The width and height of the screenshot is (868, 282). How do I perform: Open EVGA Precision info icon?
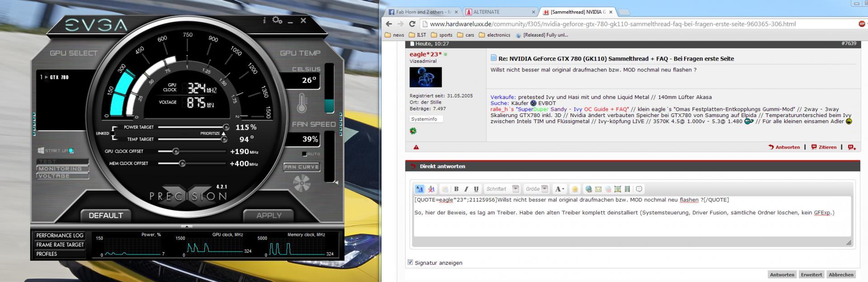(264, 20)
